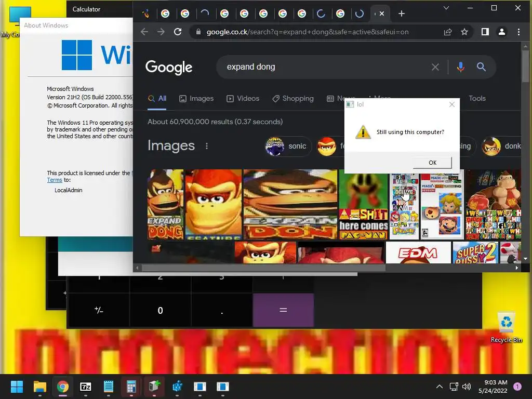This screenshot has width=532, height=399.
Task: Open the Windows Start menu
Action: coord(17,387)
